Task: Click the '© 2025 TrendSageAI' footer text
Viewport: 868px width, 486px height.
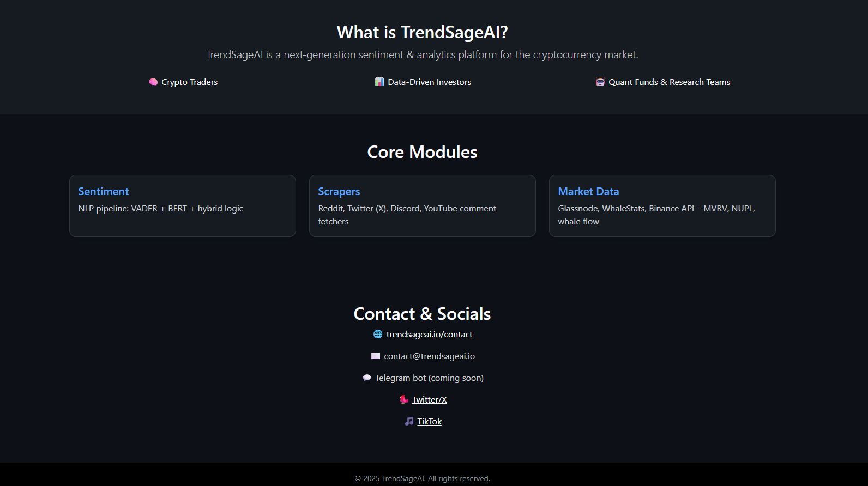Action: coord(422,478)
